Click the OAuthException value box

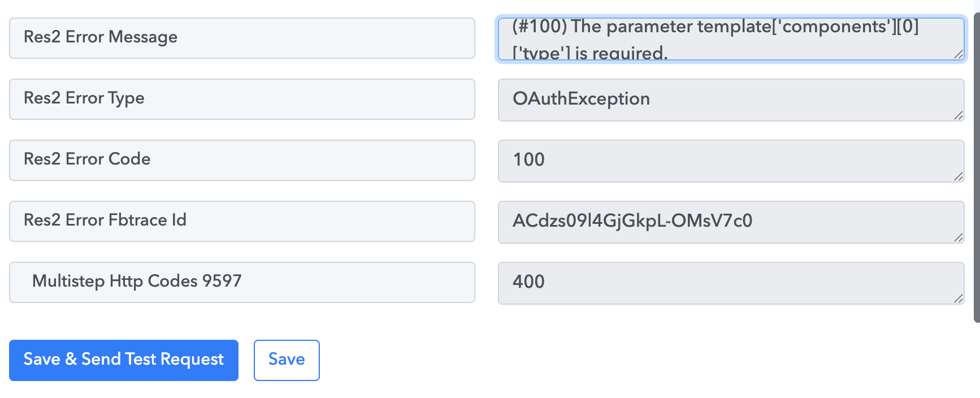point(730,99)
